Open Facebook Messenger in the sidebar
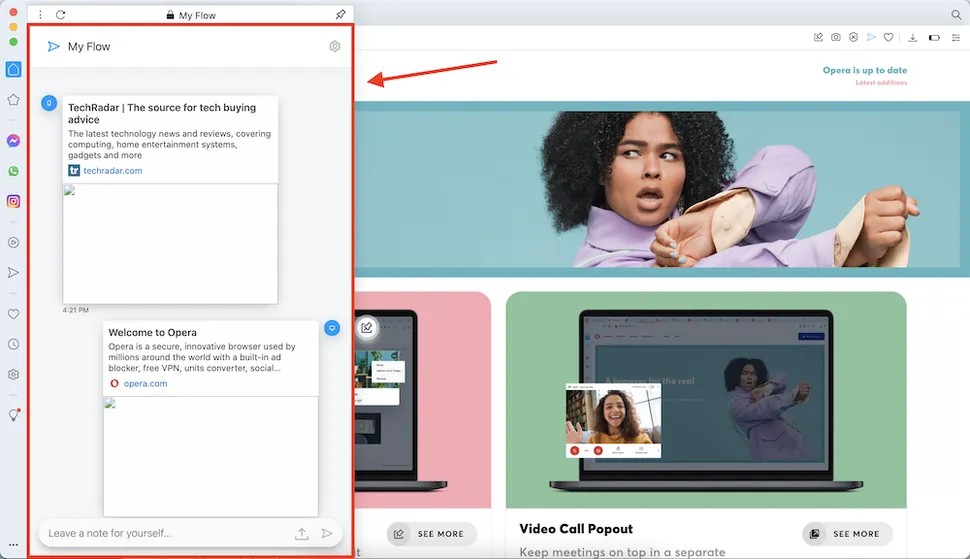This screenshot has width=970, height=559. pos(14,141)
